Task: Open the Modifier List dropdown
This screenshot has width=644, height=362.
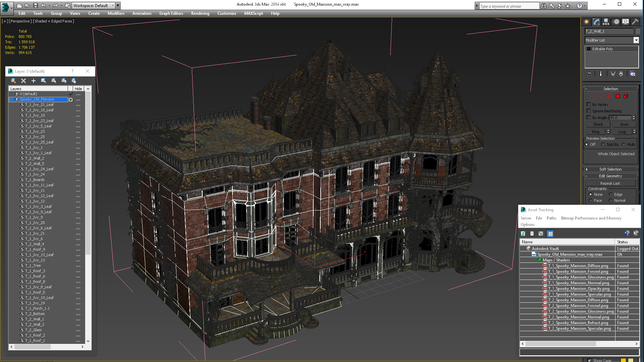Action: click(x=637, y=40)
